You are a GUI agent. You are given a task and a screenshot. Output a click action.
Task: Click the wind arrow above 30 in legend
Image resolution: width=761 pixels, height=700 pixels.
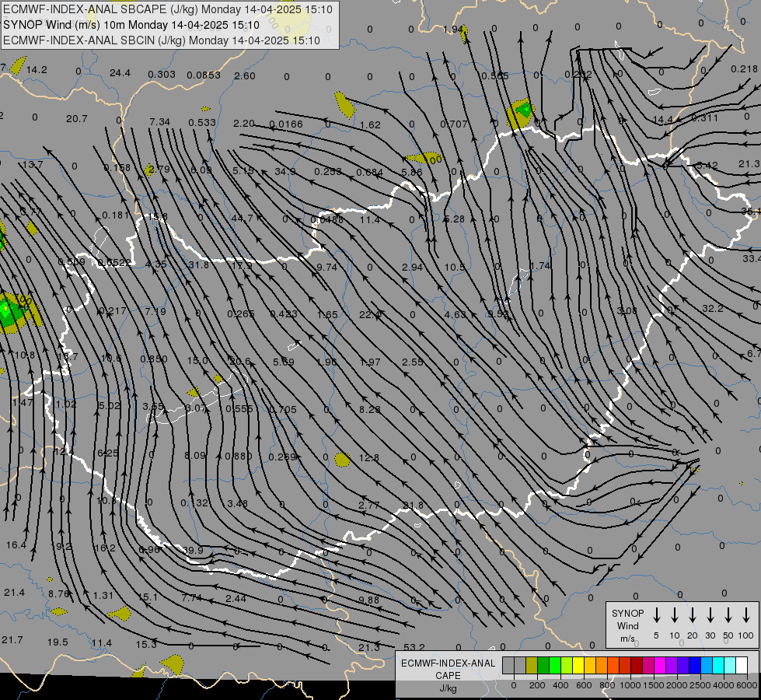pyautogui.click(x=710, y=614)
